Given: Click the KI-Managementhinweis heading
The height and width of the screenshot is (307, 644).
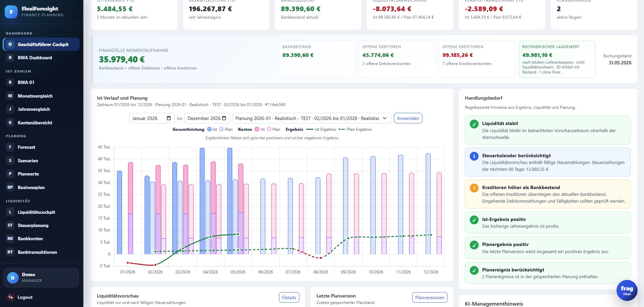Looking at the screenshot, I should (494, 304).
